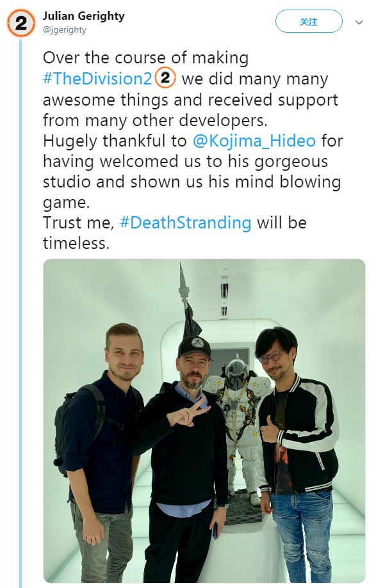Click the peace-sign hand in the photo
This screenshot has height=588, width=376.
188,412
